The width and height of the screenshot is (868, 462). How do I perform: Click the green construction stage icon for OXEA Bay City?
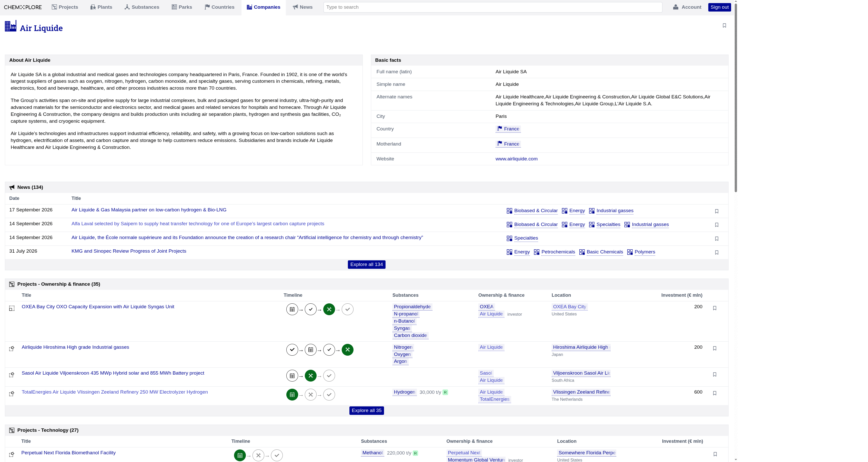click(x=329, y=309)
